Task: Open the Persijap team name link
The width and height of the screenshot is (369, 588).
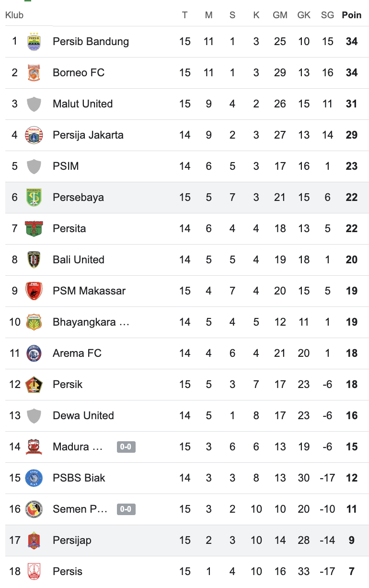Action: point(72,541)
